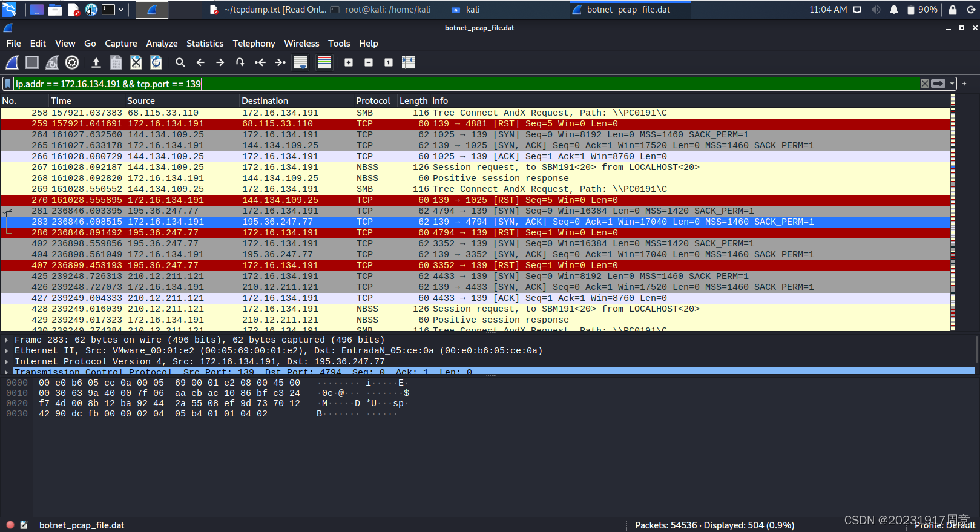The image size is (980, 532).
Task: Expand the Frame 283 details row
Action: point(7,340)
